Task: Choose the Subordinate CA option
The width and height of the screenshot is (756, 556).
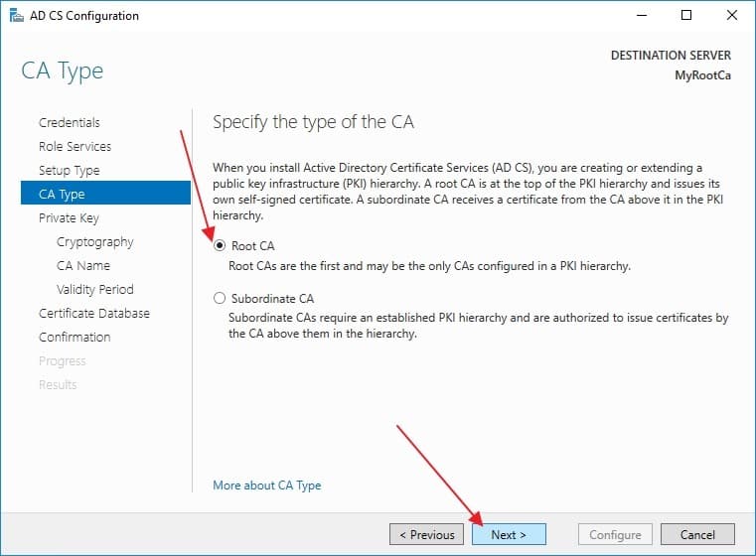Action: [220, 298]
